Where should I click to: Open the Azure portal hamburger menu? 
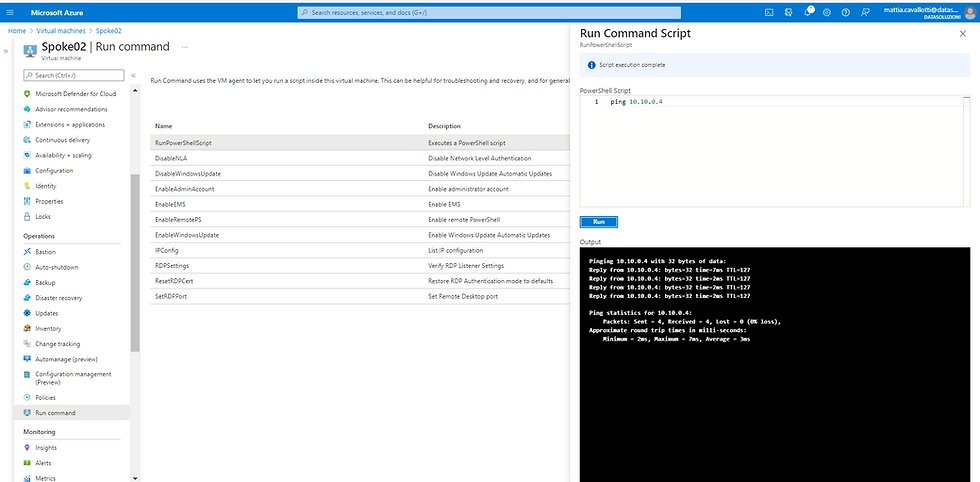(9, 13)
